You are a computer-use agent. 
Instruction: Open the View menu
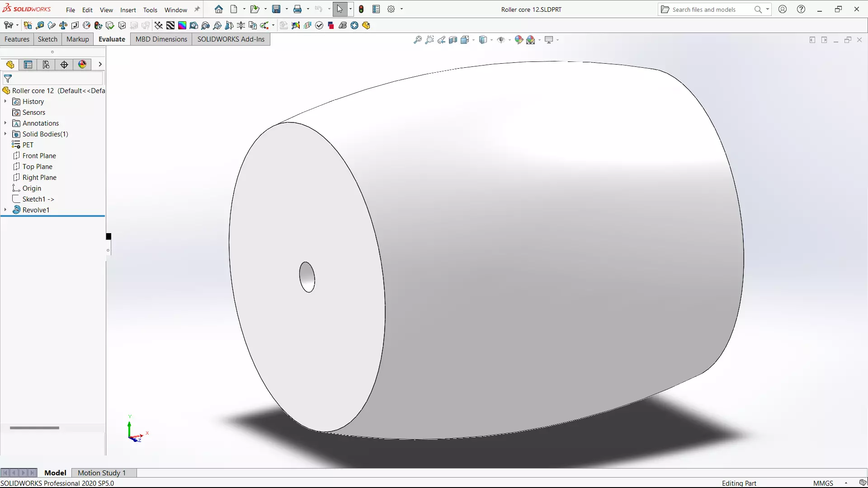[x=106, y=9]
